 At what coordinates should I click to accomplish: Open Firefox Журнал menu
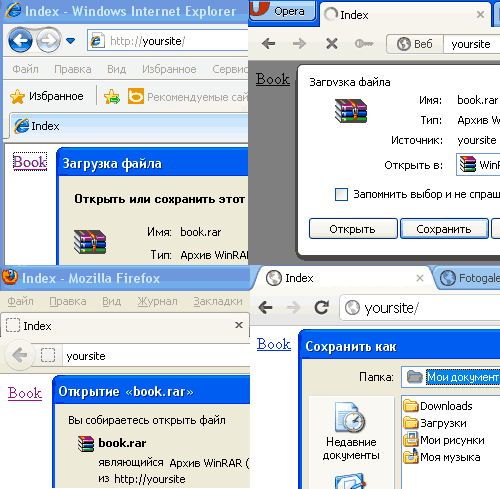point(157,301)
